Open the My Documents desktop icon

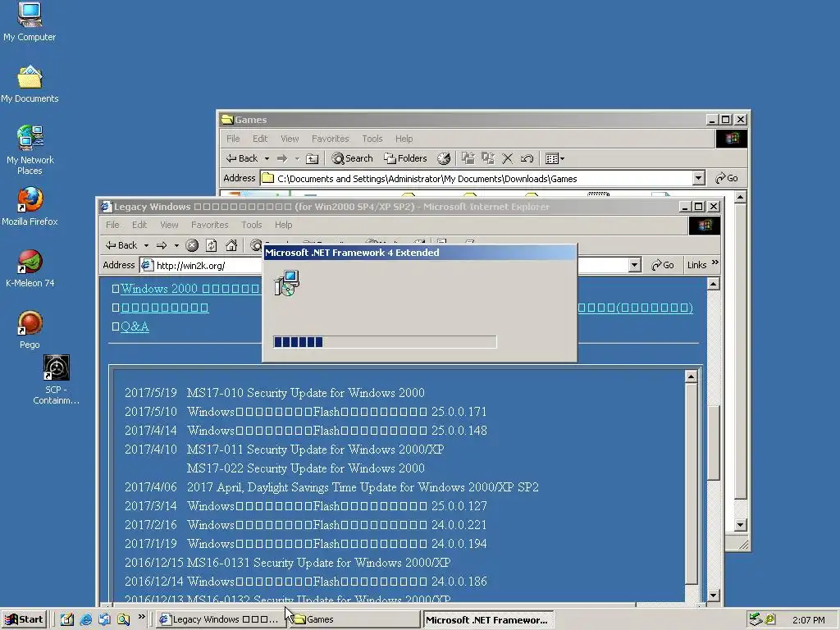coord(30,84)
